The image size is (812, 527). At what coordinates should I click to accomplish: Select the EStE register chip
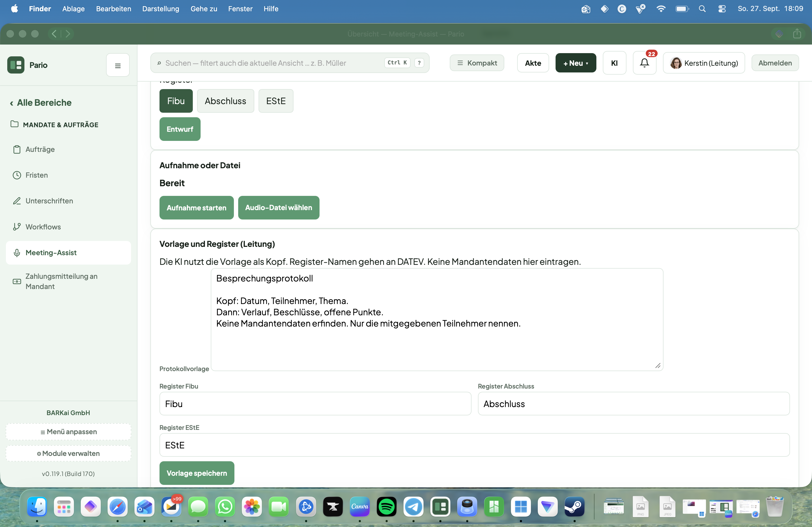pos(276,101)
